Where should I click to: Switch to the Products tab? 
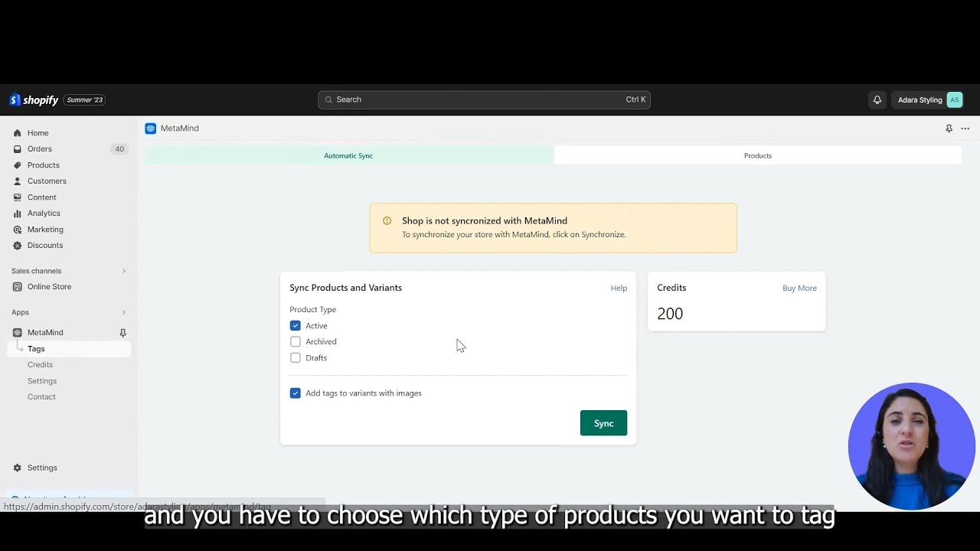point(758,155)
